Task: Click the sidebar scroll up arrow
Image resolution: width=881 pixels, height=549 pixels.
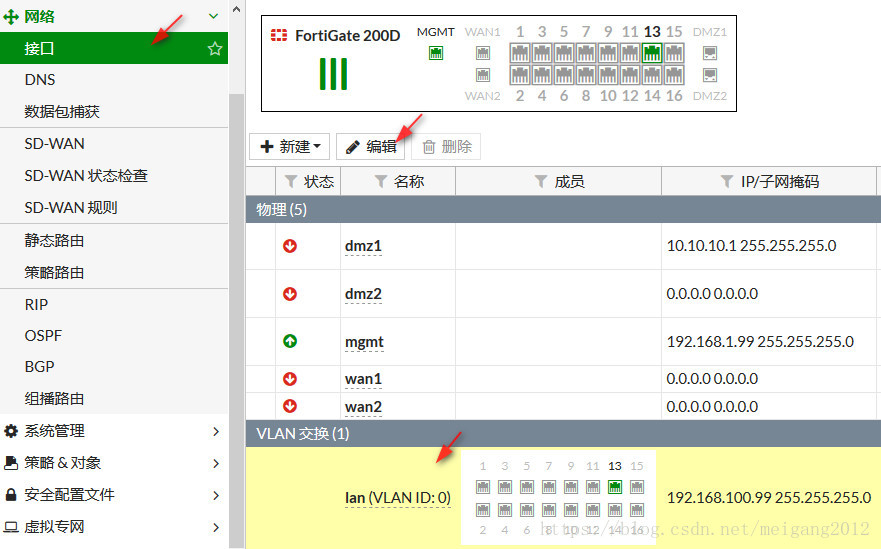Action: coord(237,9)
